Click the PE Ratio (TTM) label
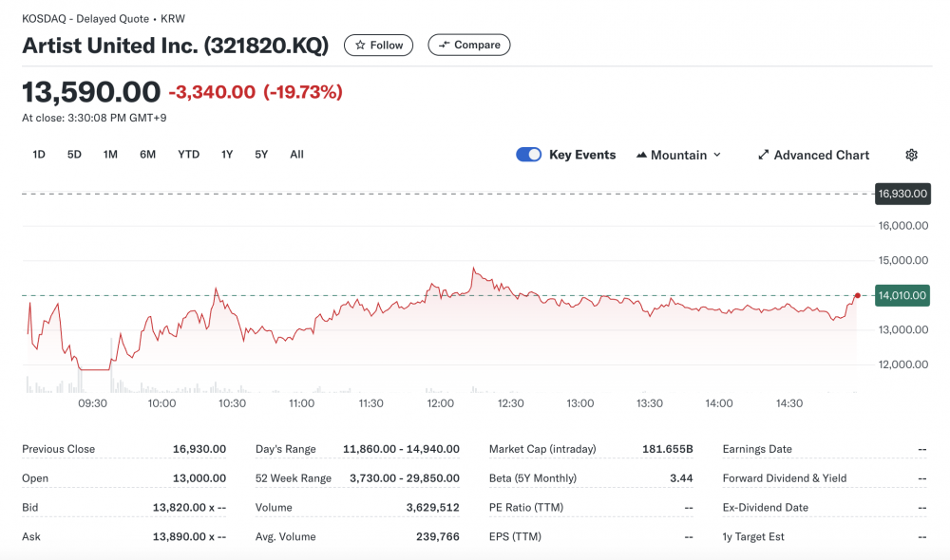Image resolution: width=950 pixels, height=560 pixels. click(x=526, y=508)
